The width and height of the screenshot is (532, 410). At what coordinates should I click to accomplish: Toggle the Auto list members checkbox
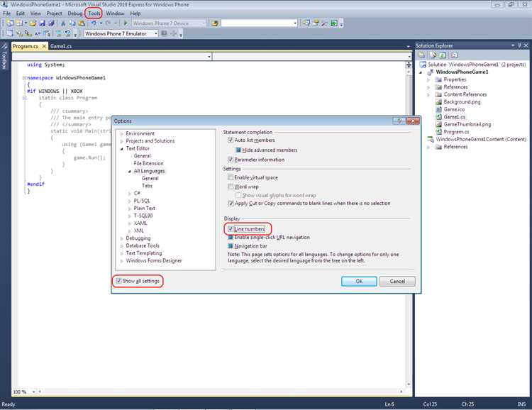coord(231,140)
